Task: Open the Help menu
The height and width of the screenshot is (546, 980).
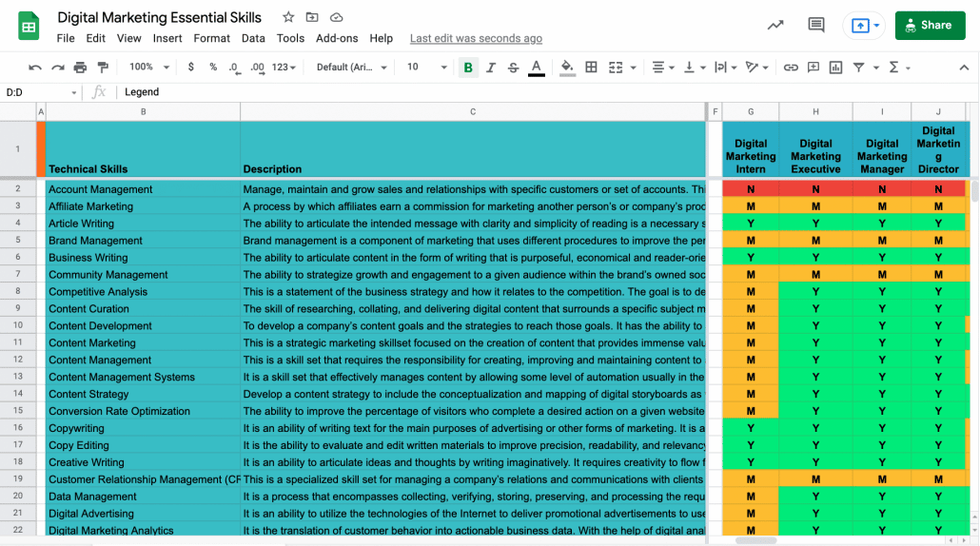Action: 382,38
